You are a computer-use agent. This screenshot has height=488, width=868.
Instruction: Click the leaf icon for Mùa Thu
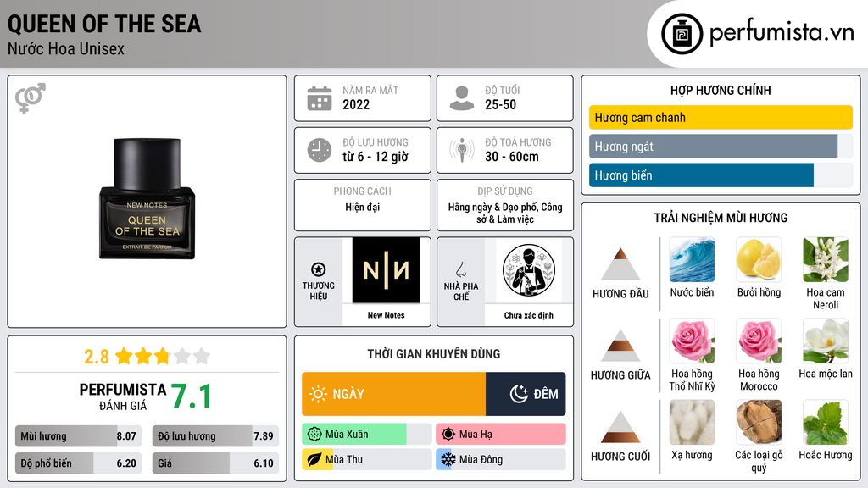click(314, 459)
